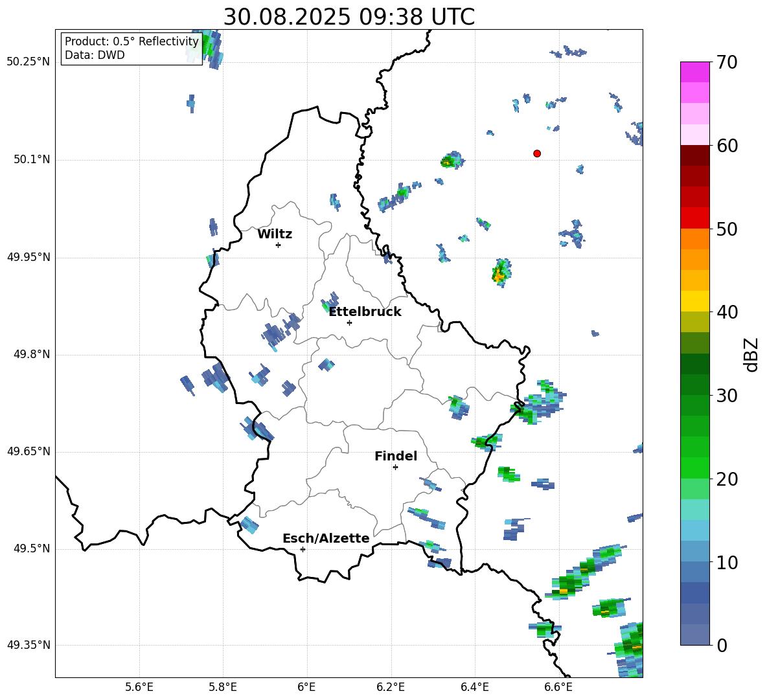Click the Esch/Alzette station cross marker

click(x=303, y=549)
